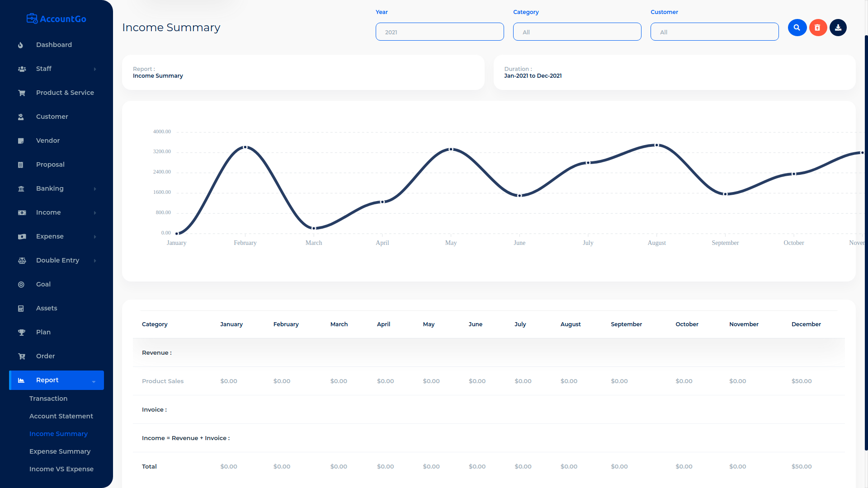The width and height of the screenshot is (868, 488).
Task: Reset filters with the red trash button
Action: point(817,28)
